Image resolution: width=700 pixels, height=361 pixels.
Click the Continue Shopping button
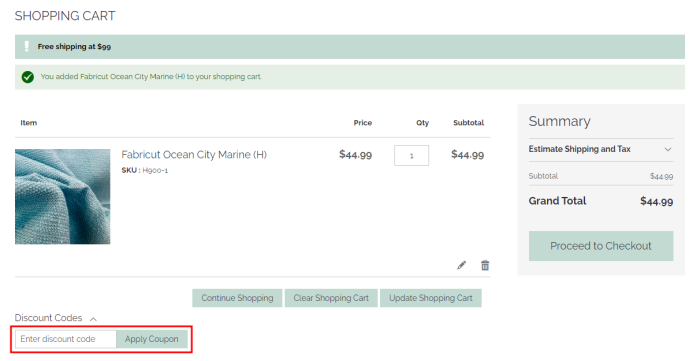(x=237, y=298)
